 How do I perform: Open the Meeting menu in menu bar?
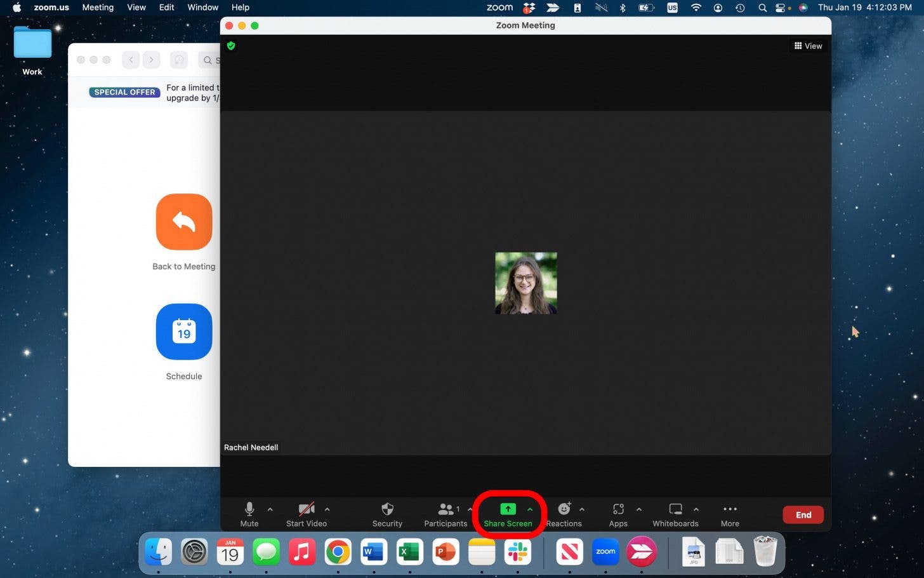tap(98, 8)
